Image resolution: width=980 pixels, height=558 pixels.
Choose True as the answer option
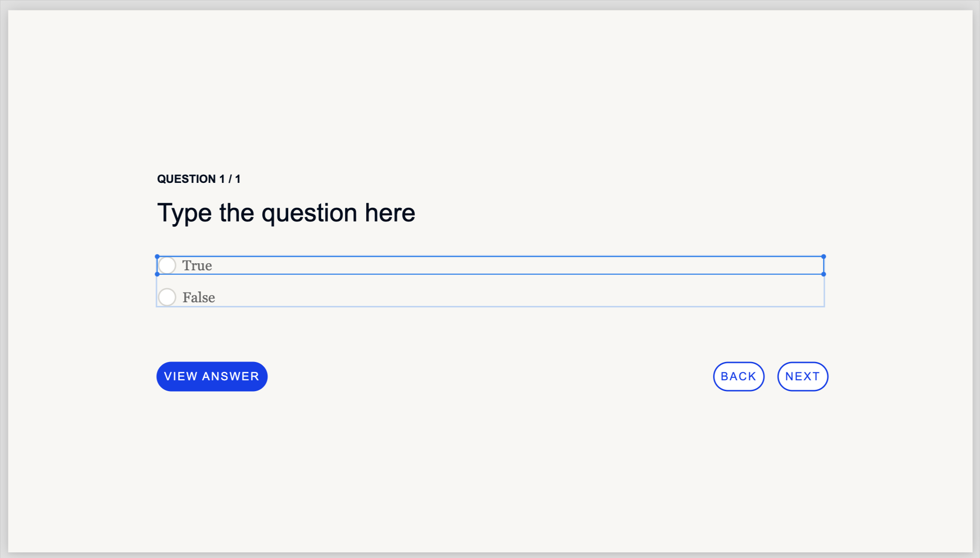tap(167, 265)
